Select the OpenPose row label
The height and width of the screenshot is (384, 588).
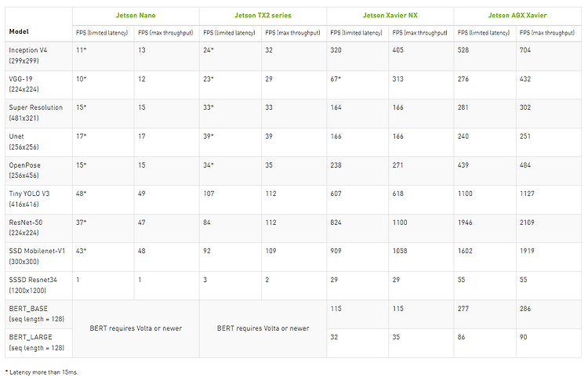(24, 170)
